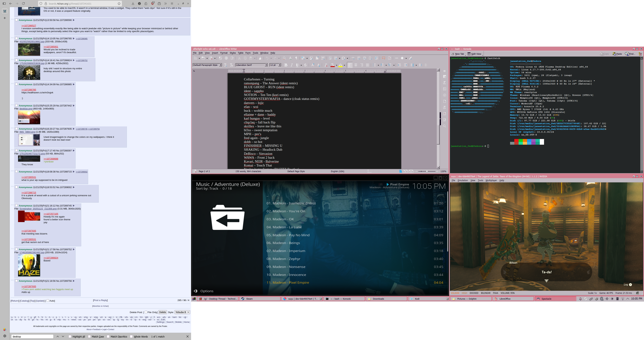Click Split View in Konsole toolbar

point(475,54)
